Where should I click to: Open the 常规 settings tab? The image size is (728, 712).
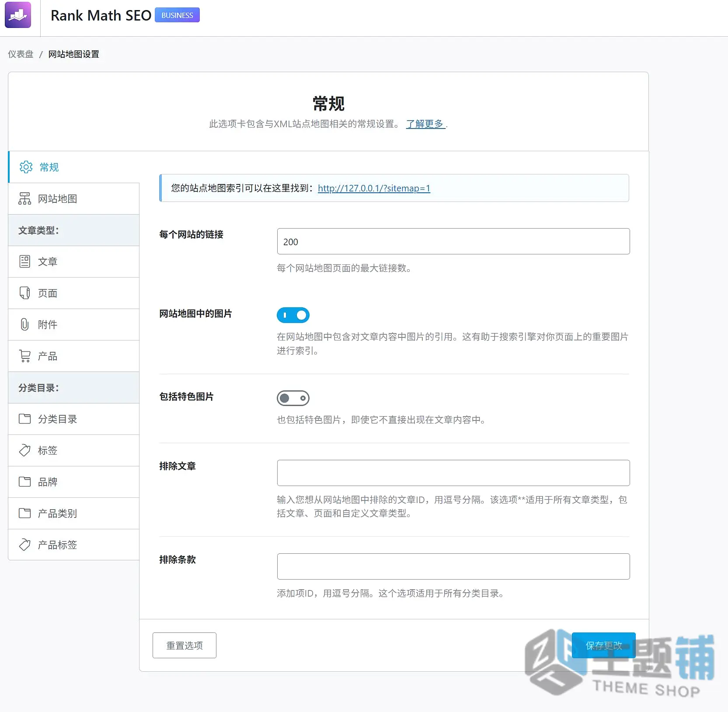click(74, 167)
